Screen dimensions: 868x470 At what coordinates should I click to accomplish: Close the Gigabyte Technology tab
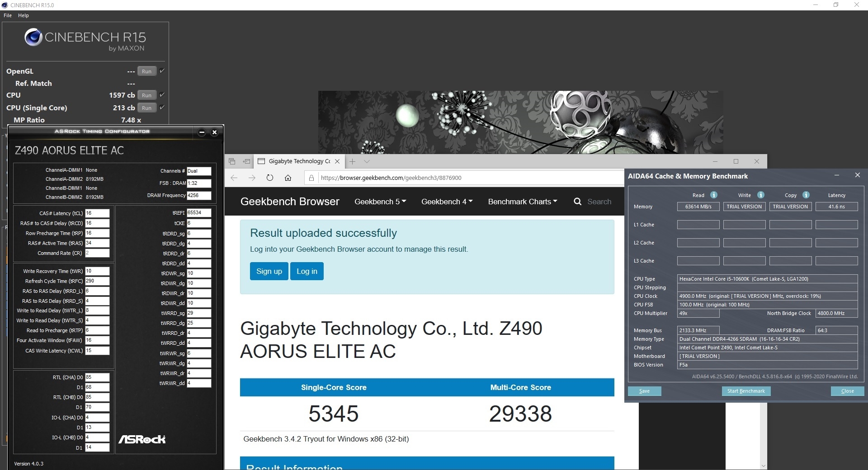coord(337,161)
